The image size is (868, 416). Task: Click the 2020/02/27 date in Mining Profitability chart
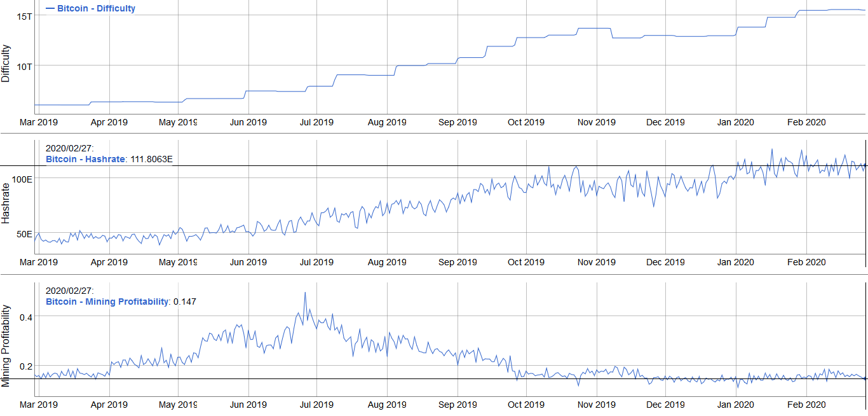pos(70,291)
